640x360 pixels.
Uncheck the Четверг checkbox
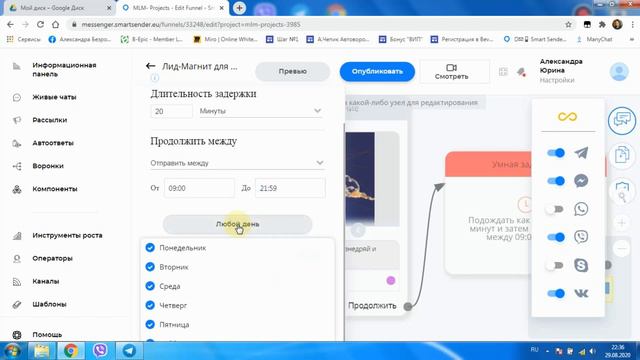pos(150,305)
